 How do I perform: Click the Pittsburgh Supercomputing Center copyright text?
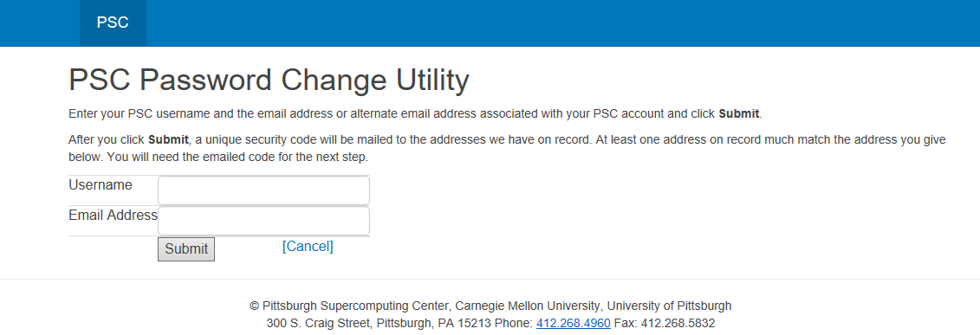coord(349,306)
